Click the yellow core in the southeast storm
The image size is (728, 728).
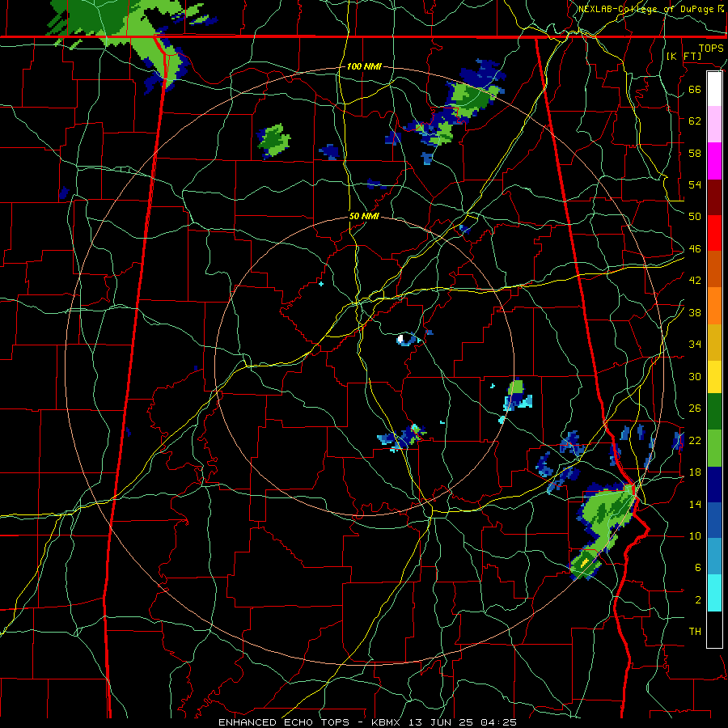click(585, 562)
